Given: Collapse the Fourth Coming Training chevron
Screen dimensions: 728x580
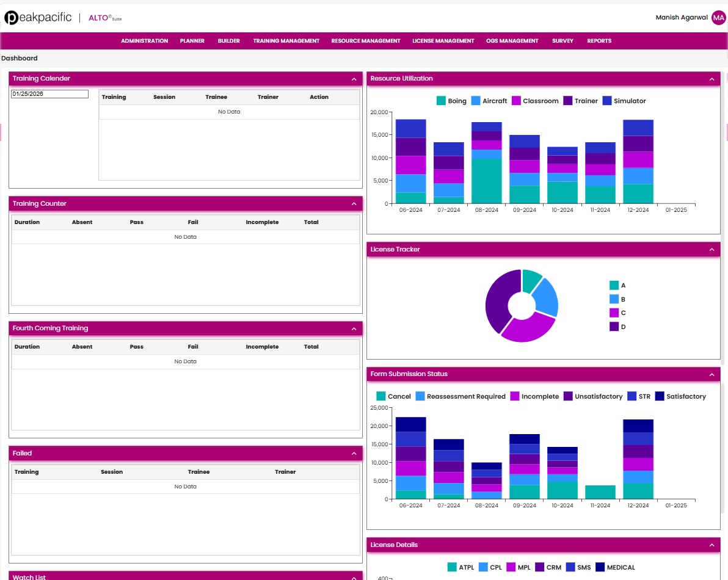Looking at the screenshot, I should tap(354, 328).
